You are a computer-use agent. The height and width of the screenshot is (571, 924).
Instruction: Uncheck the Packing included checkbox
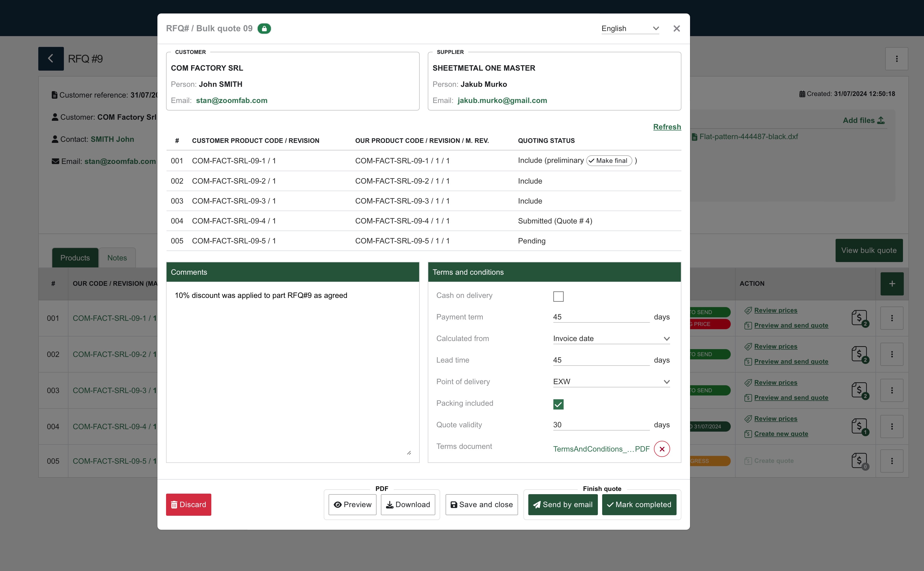pyautogui.click(x=558, y=404)
